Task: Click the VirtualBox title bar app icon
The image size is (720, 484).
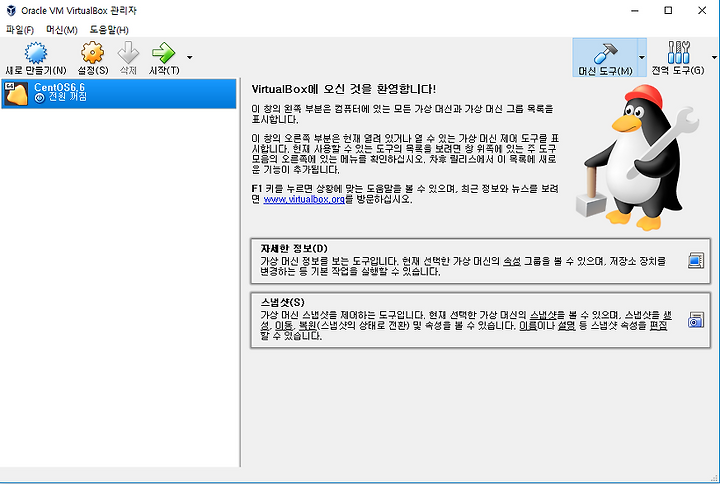Action: (11, 11)
